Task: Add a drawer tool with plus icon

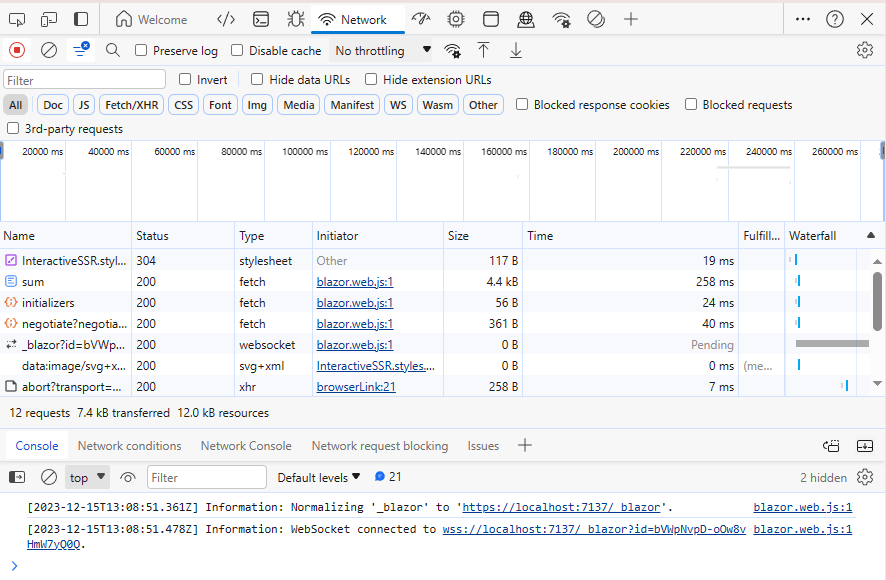Action: pos(525,445)
